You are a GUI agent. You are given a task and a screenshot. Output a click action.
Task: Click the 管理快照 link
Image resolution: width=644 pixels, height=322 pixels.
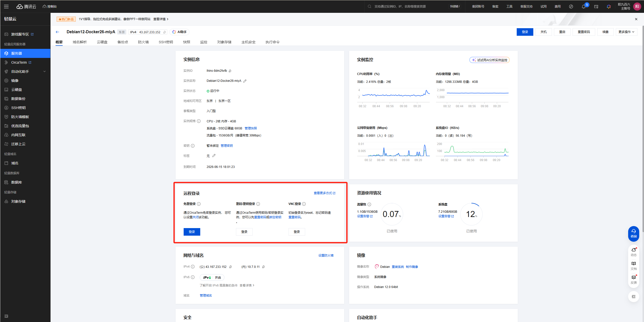[251, 128]
